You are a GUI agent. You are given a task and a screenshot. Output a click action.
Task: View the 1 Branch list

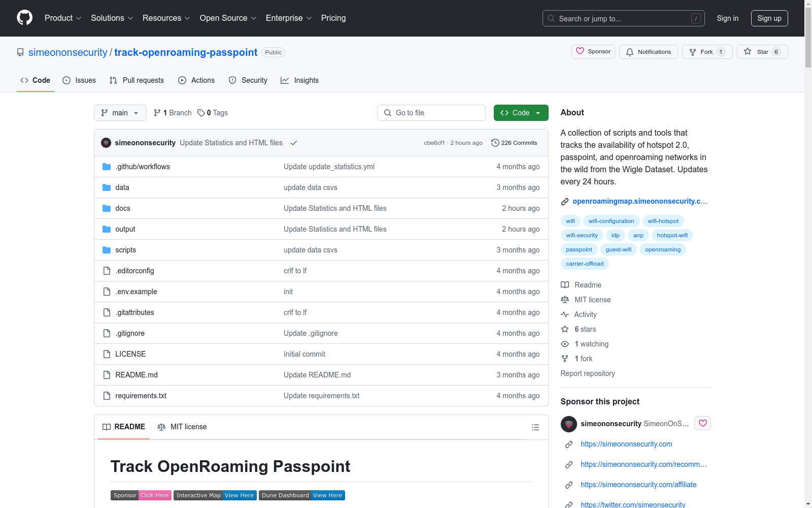tap(173, 113)
